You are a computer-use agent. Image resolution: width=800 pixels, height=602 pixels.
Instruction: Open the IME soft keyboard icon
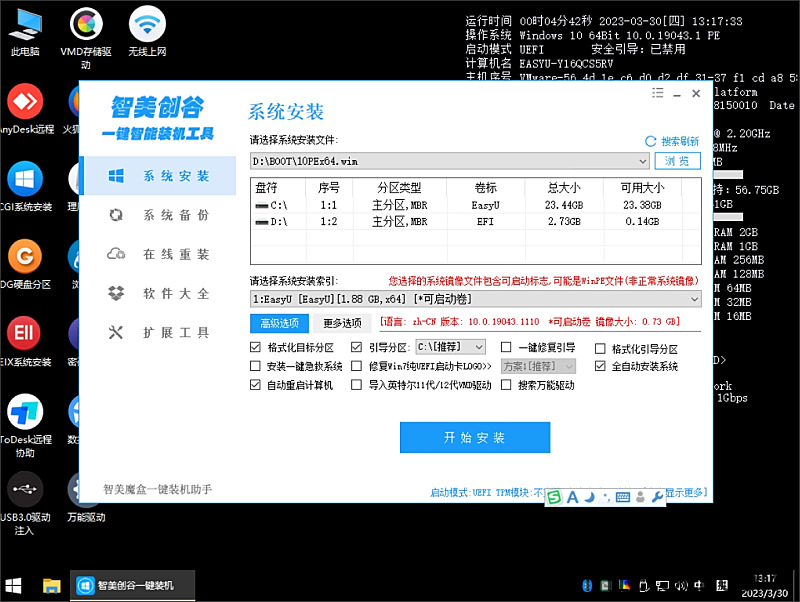tap(623, 497)
